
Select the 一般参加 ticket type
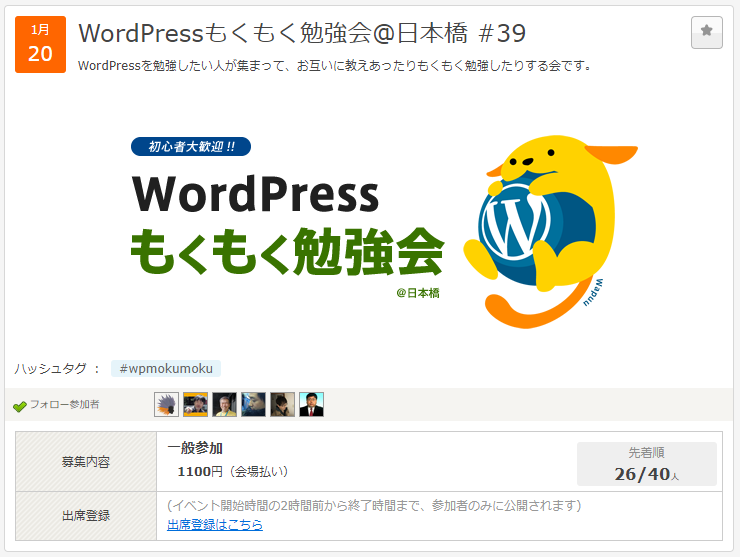(195, 449)
